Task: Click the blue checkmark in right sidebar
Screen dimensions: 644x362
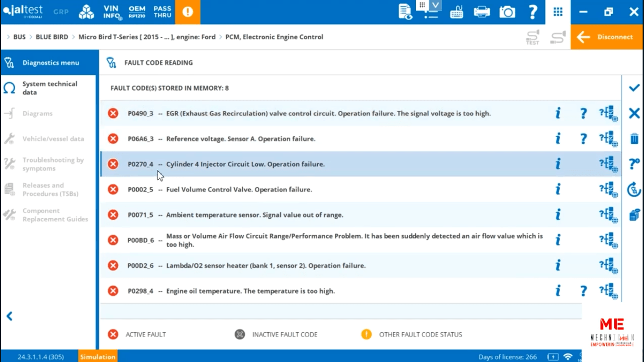Action: (634, 88)
